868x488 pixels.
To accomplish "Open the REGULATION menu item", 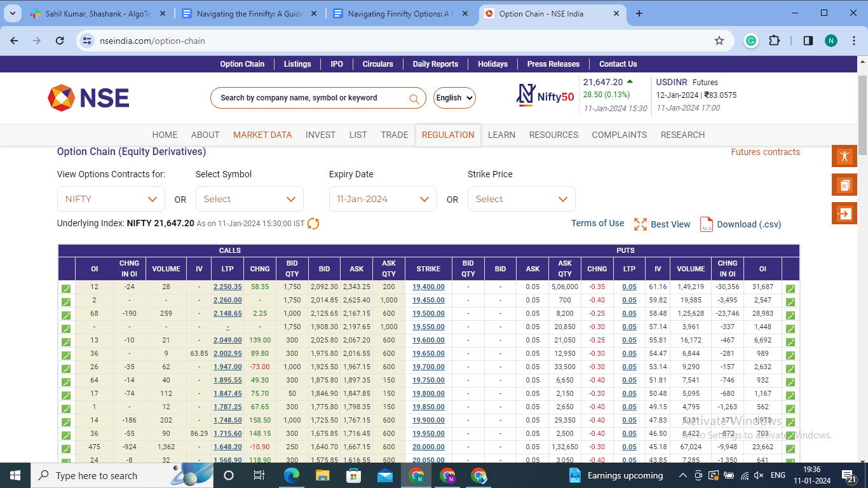I will (448, 135).
